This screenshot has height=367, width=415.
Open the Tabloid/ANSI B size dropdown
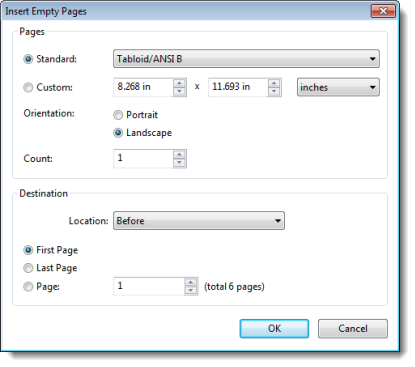[x=246, y=59]
